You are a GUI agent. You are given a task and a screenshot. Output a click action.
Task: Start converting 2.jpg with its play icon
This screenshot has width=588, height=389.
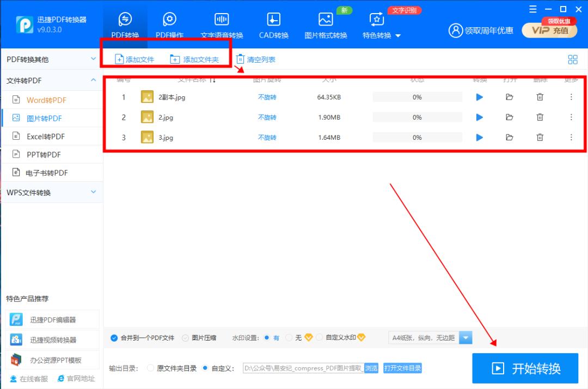(x=479, y=117)
